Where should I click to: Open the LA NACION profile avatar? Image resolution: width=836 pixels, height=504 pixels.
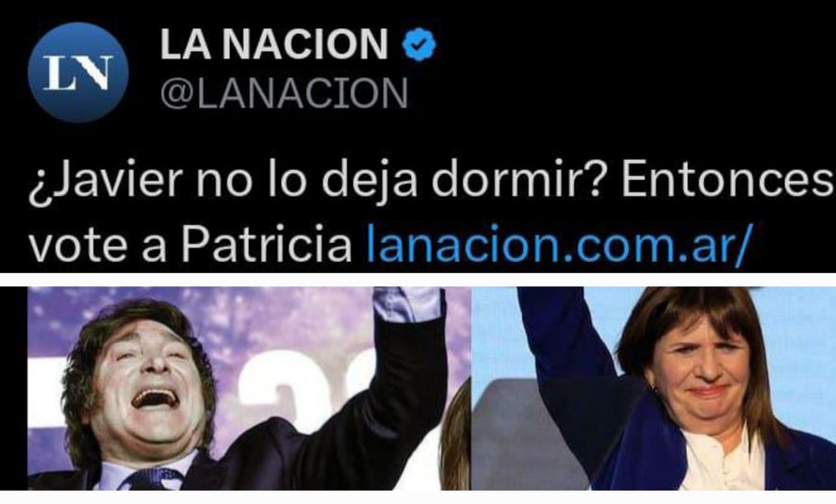(x=78, y=73)
